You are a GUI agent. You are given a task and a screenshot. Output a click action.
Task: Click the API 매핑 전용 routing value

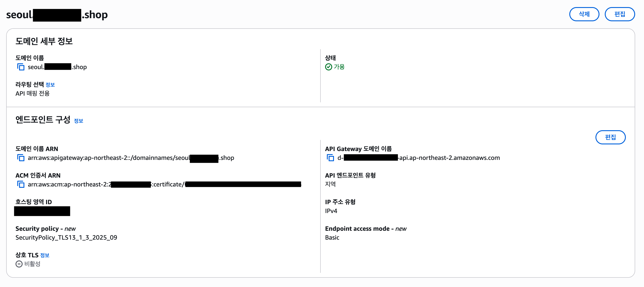click(33, 93)
